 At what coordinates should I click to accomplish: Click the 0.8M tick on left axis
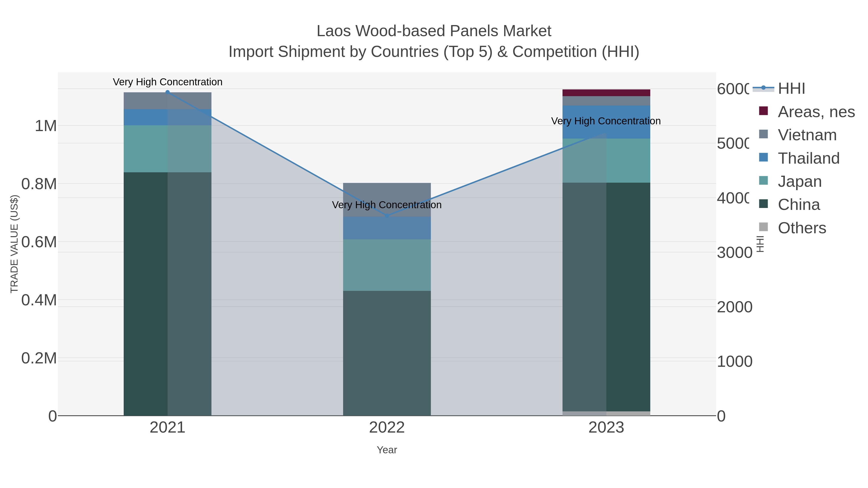(39, 184)
